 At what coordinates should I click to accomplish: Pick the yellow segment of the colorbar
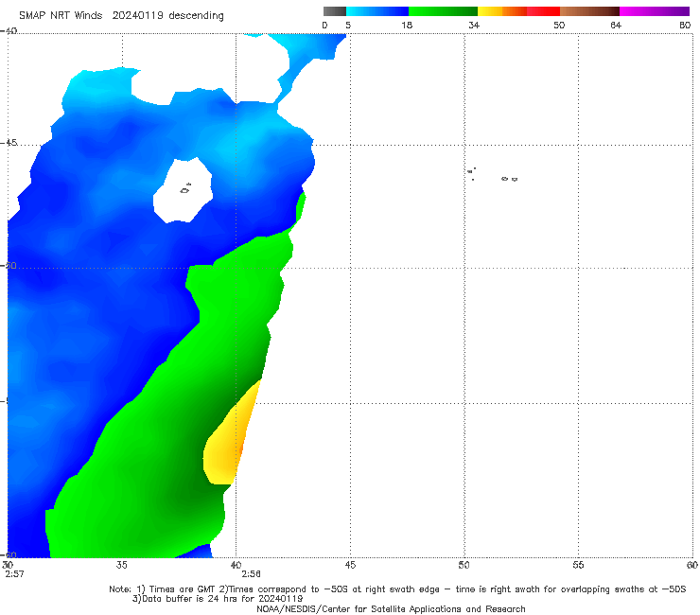490,11
